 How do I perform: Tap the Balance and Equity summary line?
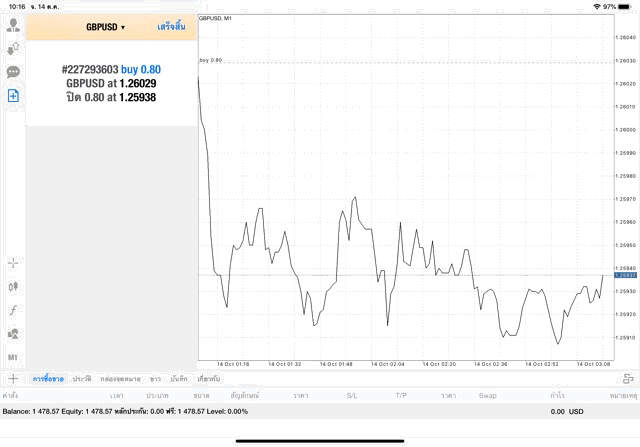125,411
